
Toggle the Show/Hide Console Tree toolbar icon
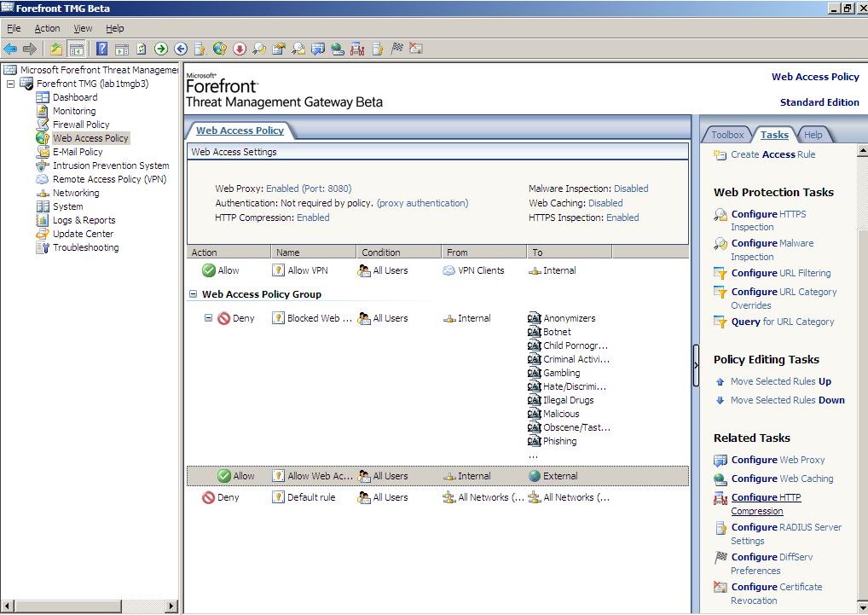pos(76,49)
